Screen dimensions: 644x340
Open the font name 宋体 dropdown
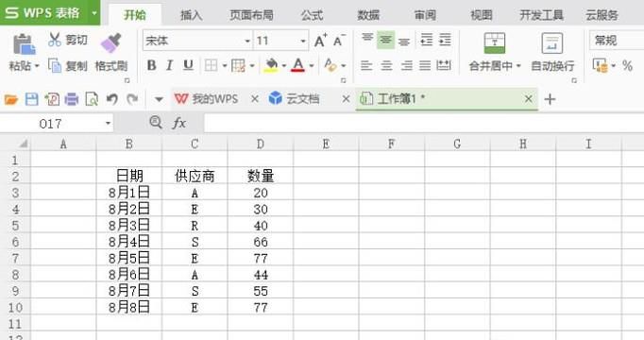coord(247,41)
